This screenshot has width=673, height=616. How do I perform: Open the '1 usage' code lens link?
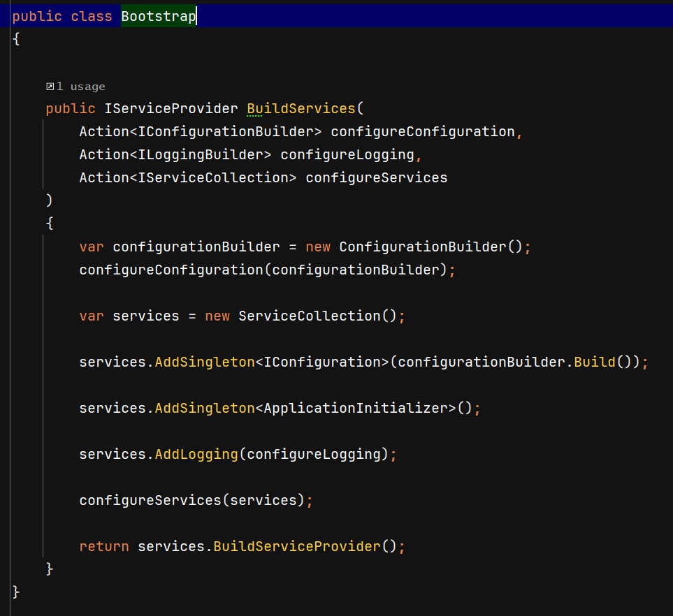[80, 87]
